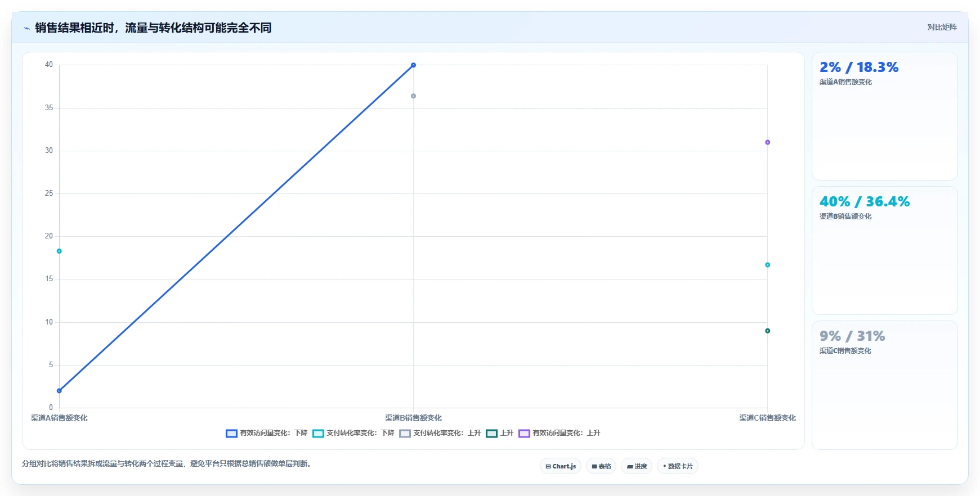Click the blue data point at value 2
The height and width of the screenshot is (496, 980).
(x=59, y=391)
